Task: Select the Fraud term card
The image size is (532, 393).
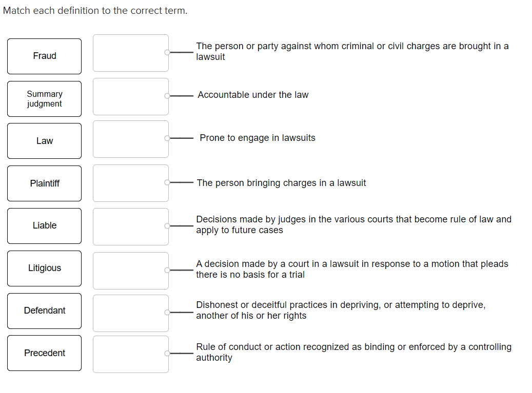Action: 45,56
